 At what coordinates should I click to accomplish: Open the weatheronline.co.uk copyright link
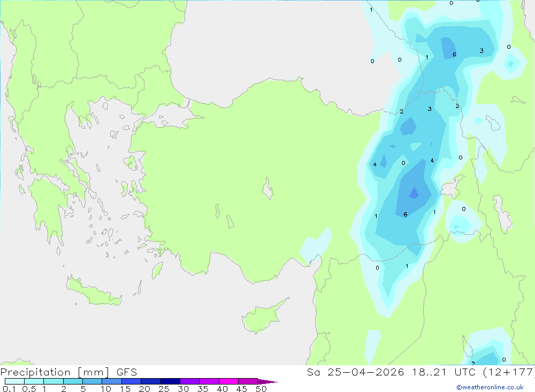(490, 387)
